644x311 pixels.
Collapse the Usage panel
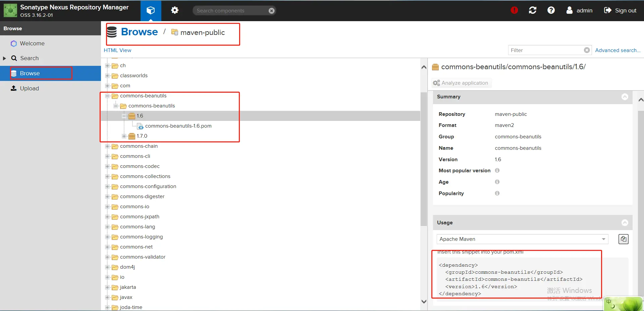[625, 223]
